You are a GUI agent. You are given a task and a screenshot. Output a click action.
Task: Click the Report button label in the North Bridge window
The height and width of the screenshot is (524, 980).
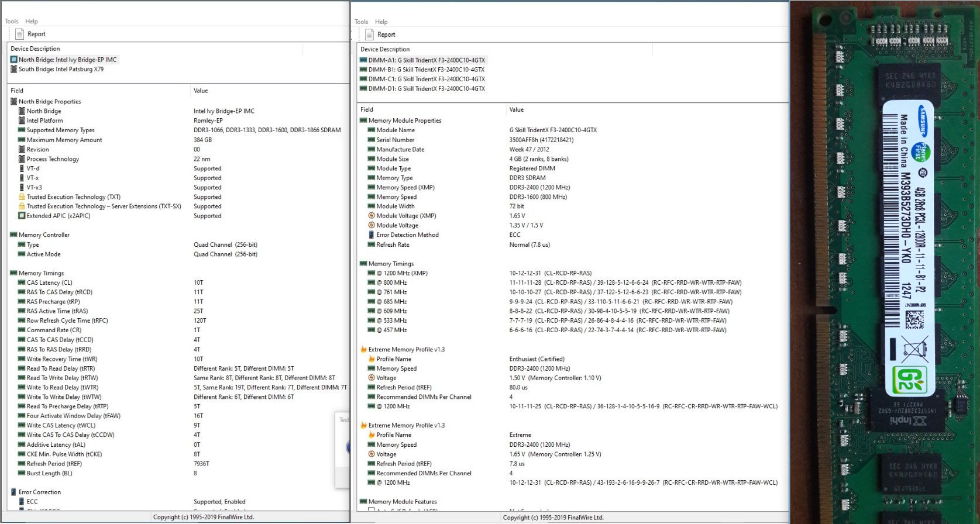click(36, 34)
